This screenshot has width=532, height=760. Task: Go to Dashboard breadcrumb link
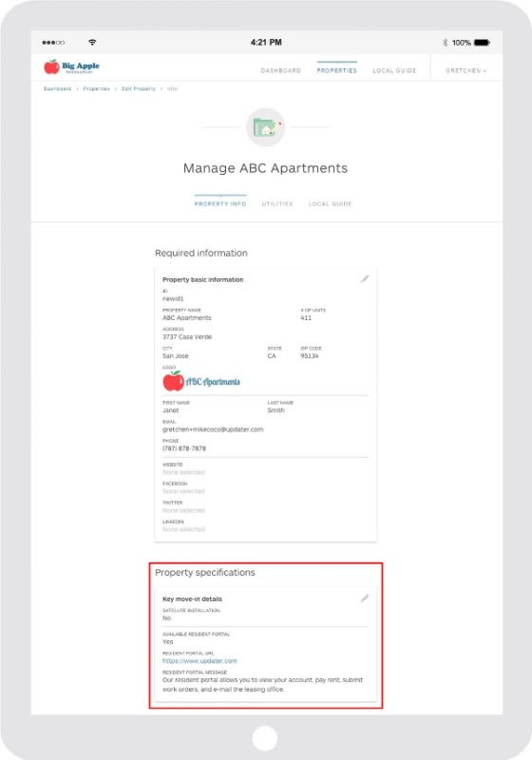click(x=57, y=88)
